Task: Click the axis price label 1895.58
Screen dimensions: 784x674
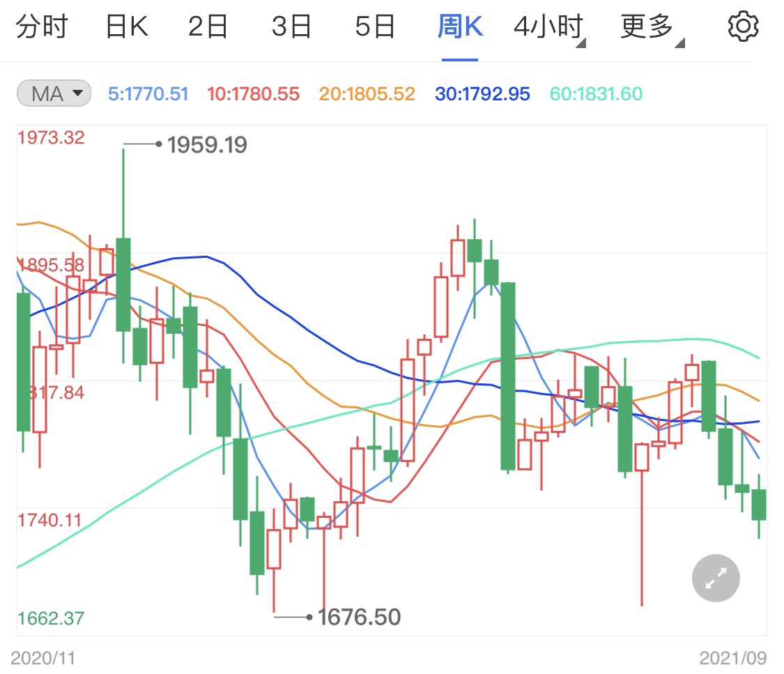Action: coord(51,265)
